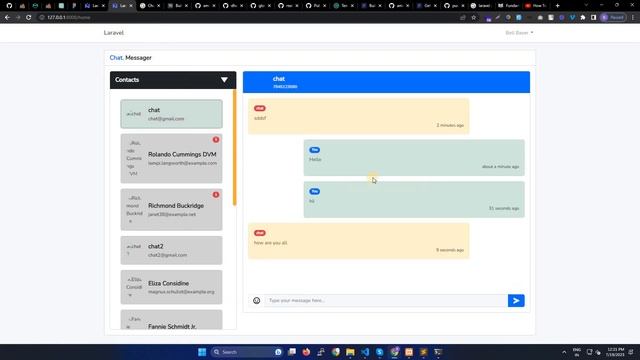Open Skype from the taskbar
The image size is (640, 360).
[380, 352]
